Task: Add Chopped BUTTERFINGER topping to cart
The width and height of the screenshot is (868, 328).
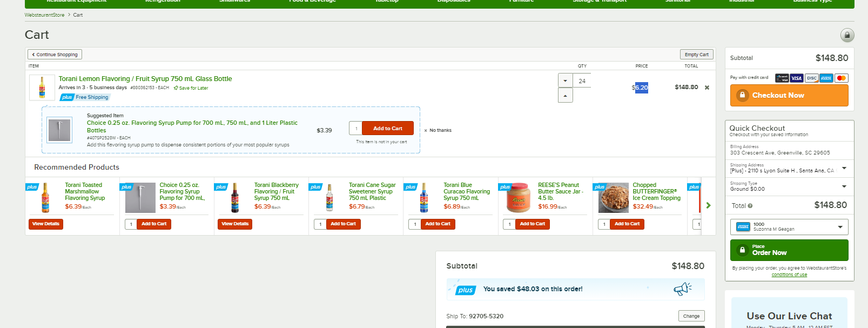Action: pos(627,224)
